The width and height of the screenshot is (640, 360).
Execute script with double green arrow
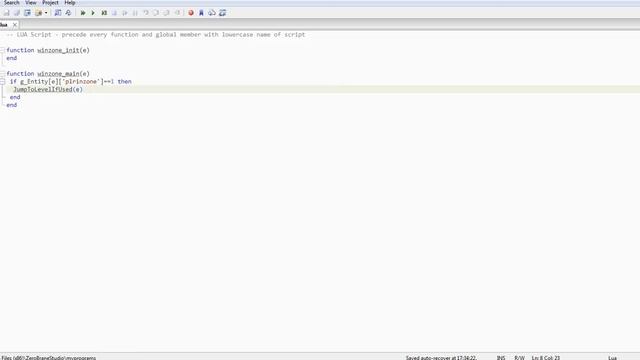click(x=83, y=13)
